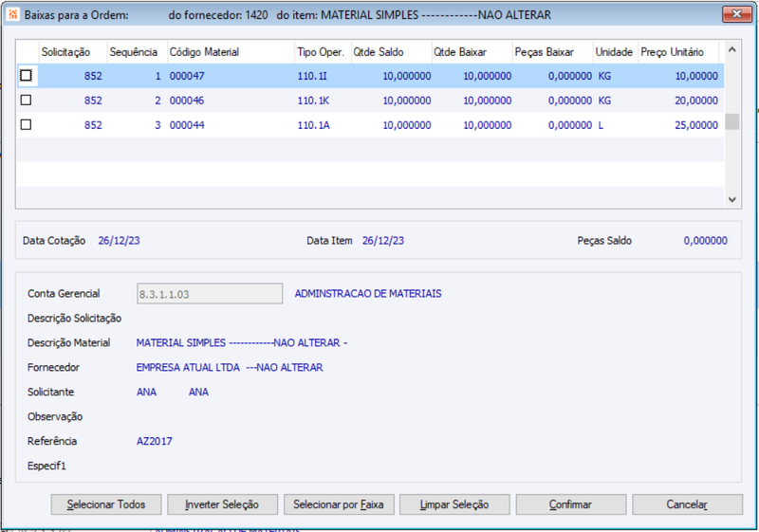This screenshot has width=759, height=532.
Task: Close the Baixas para a Ordem window
Action: [737, 14]
